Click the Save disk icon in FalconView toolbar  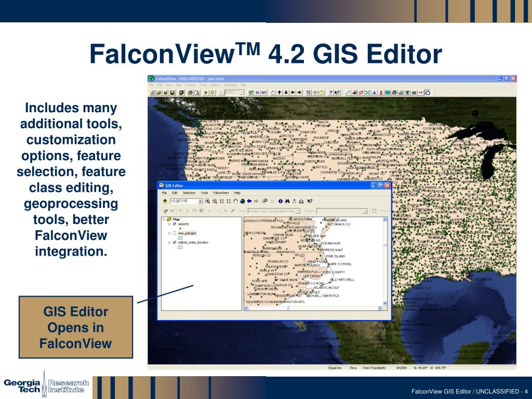(172, 92)
